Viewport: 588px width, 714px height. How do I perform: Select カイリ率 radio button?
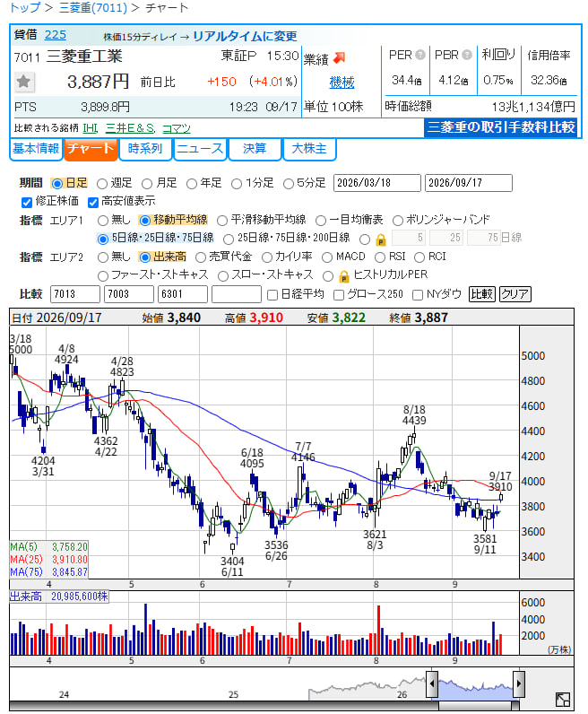267,257
